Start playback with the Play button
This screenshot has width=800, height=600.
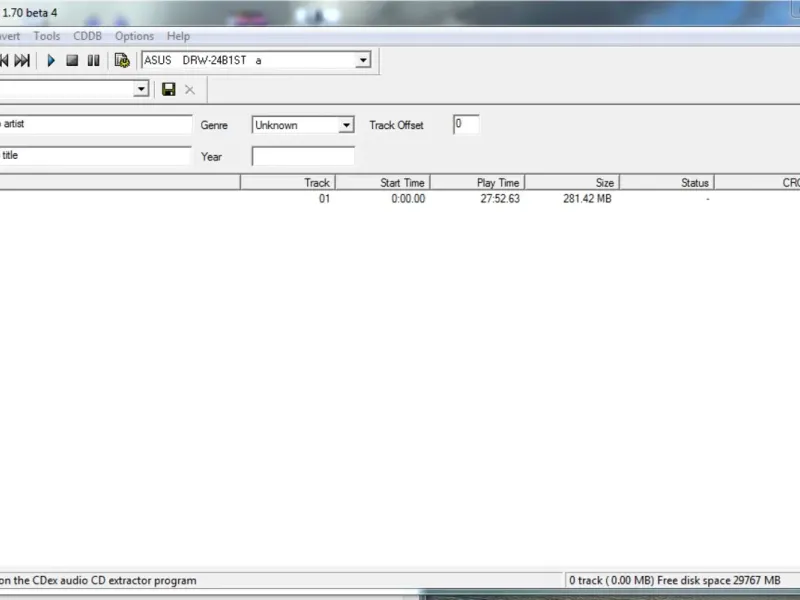coord(51,61)
